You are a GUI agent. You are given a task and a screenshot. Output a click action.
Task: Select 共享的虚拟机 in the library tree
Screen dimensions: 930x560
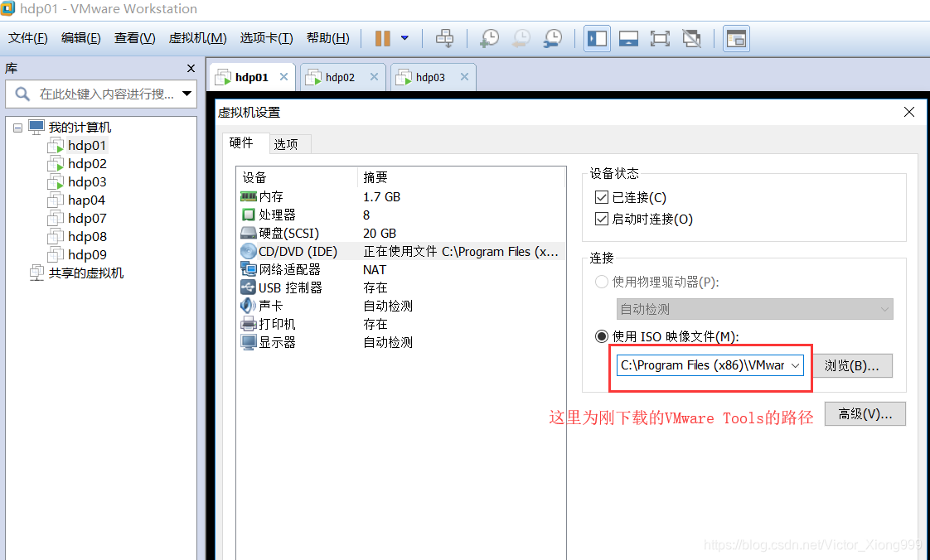(86, 273)
